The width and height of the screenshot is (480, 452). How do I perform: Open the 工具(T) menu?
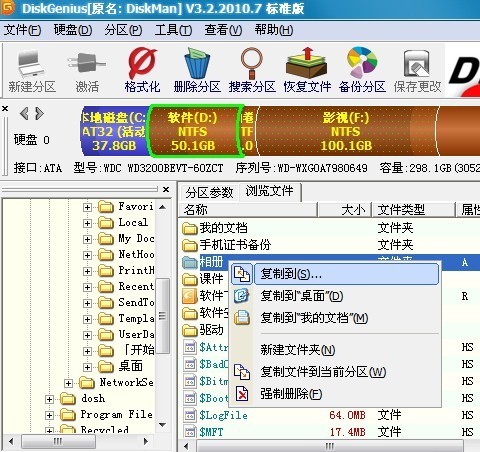click(173, 30)
